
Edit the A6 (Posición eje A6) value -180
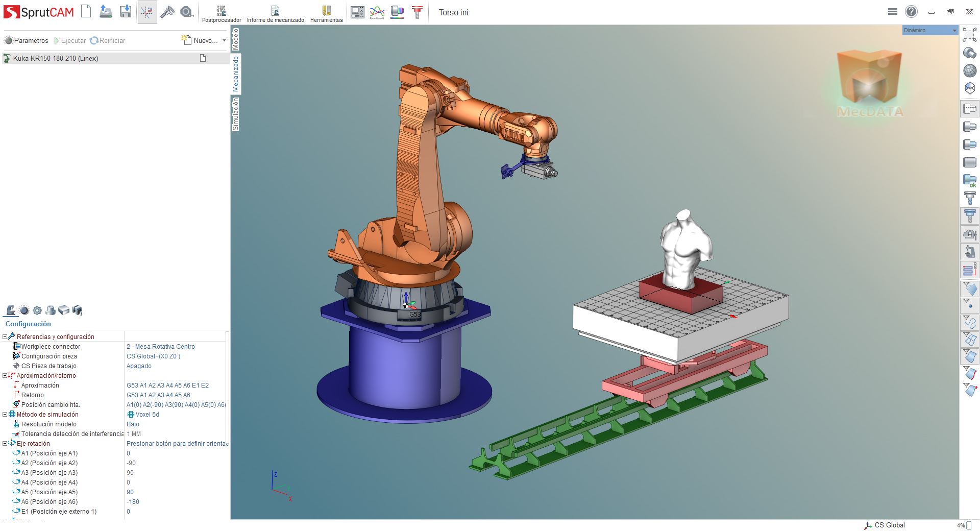133,501
